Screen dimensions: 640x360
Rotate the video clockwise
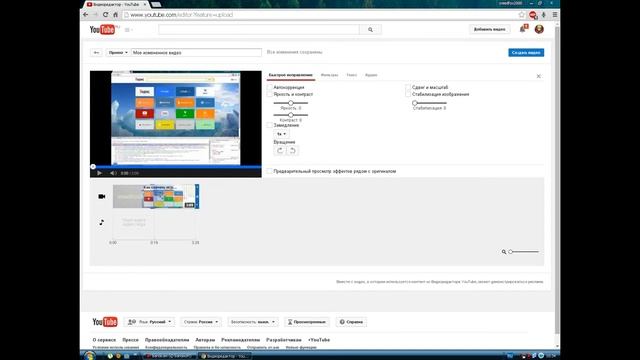[280, 151]
